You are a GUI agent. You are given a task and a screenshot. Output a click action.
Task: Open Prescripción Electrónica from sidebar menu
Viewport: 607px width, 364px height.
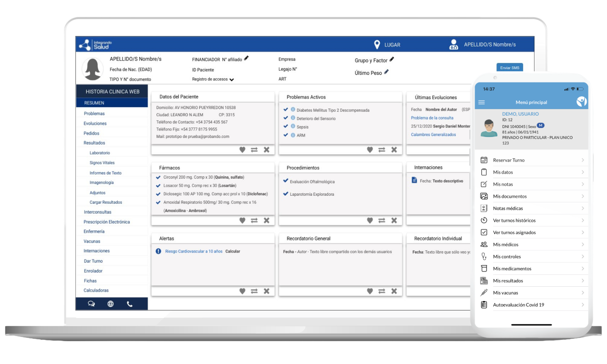[x=107, y=222]
